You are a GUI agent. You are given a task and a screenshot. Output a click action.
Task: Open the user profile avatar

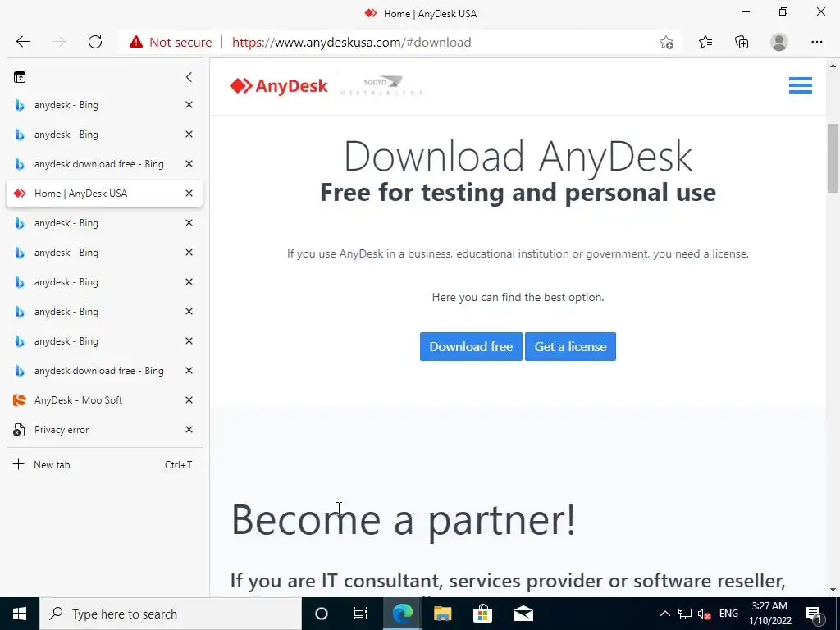click(779, 42)
